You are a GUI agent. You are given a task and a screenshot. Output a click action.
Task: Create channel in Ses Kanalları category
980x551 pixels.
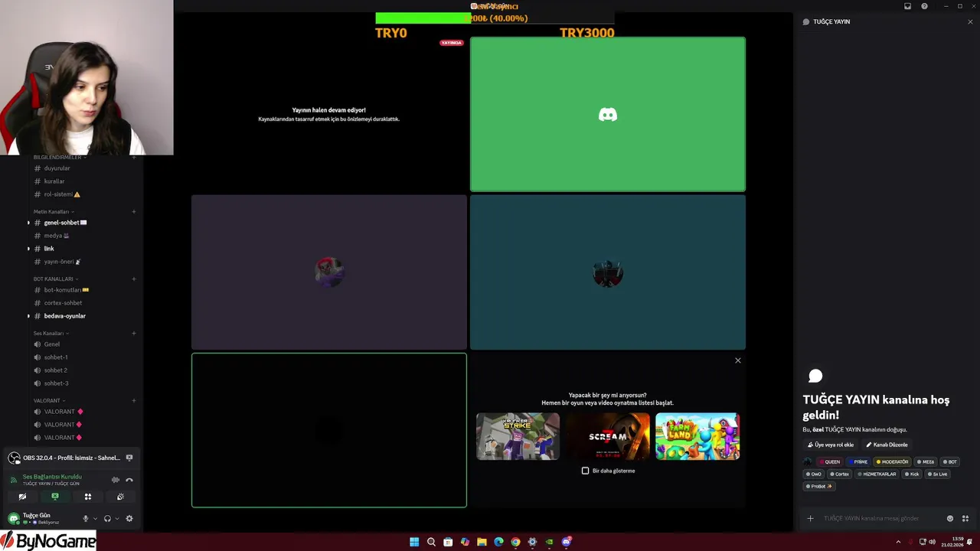click(134, 333)
